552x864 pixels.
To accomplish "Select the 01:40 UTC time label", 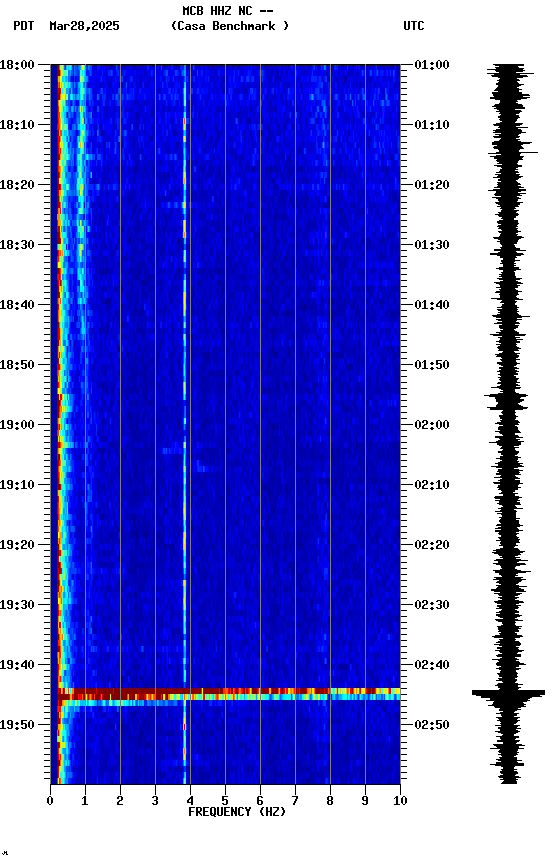I will [x=432, y=305].
